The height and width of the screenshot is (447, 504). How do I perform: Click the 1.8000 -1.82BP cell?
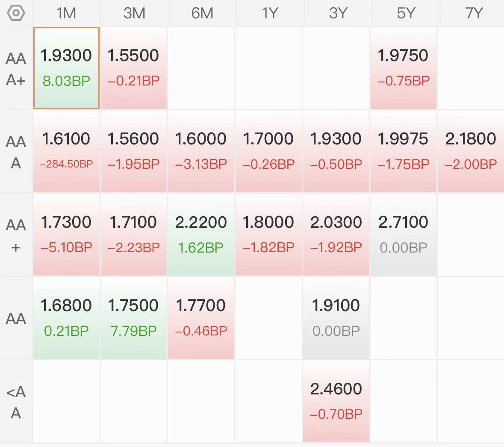click(x=268, y=235)
